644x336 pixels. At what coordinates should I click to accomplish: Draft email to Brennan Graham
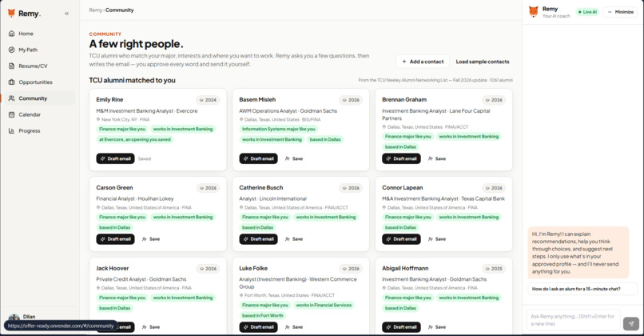pyautogui.click(x=401, y=158)
